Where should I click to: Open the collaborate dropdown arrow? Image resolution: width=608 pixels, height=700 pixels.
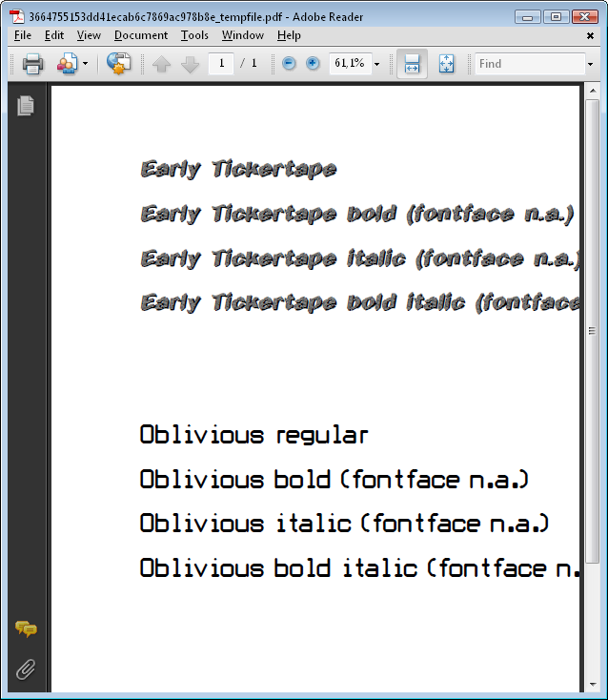click(x=85, y=64)
